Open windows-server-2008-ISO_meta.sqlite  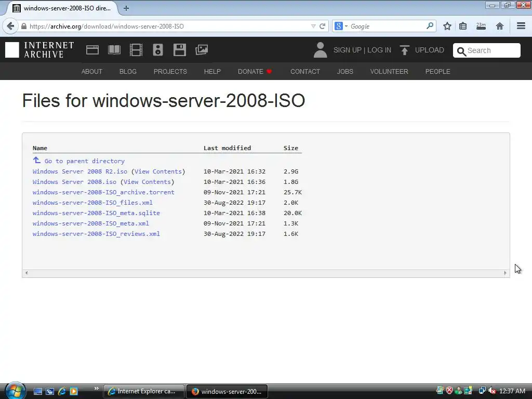tap(96, 213)
